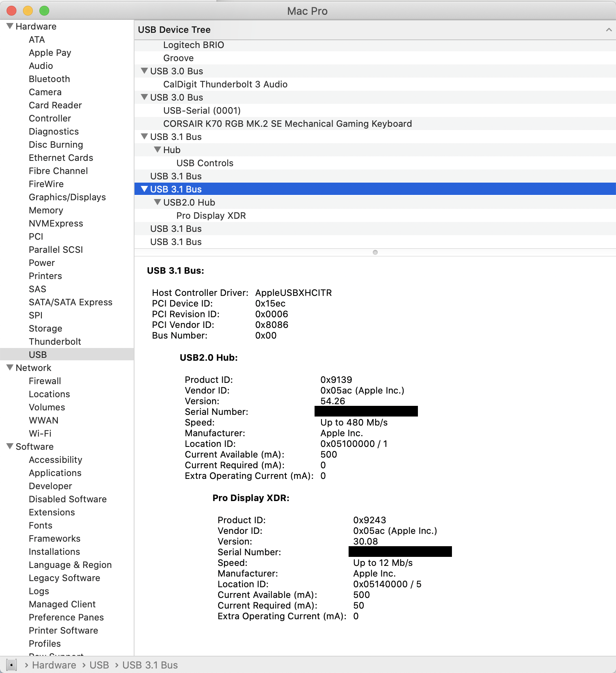The image size is (616, 673).
Task: Select Logitech BRIO device row
Action: tap(375, 45)
